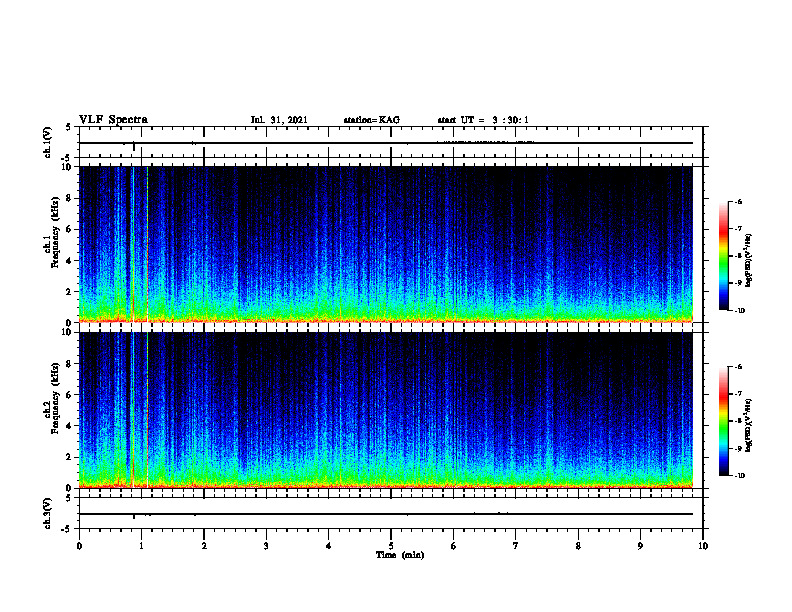Viewport: 792px width, 612px height.
Task: Click the ch.2 "Frequency (kHz)" axis label
Action: (56, 398)
